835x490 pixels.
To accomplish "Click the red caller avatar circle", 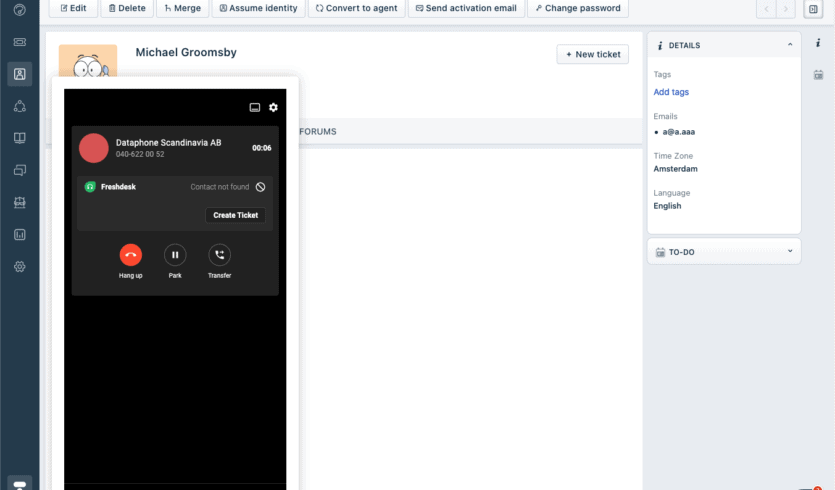I will pyautogui.click(x=94, y=148).
